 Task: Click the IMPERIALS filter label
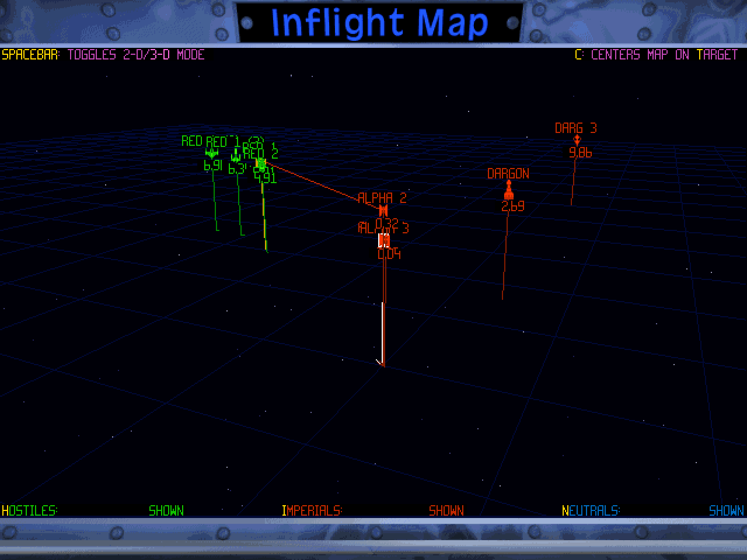[x=312, y=510]
